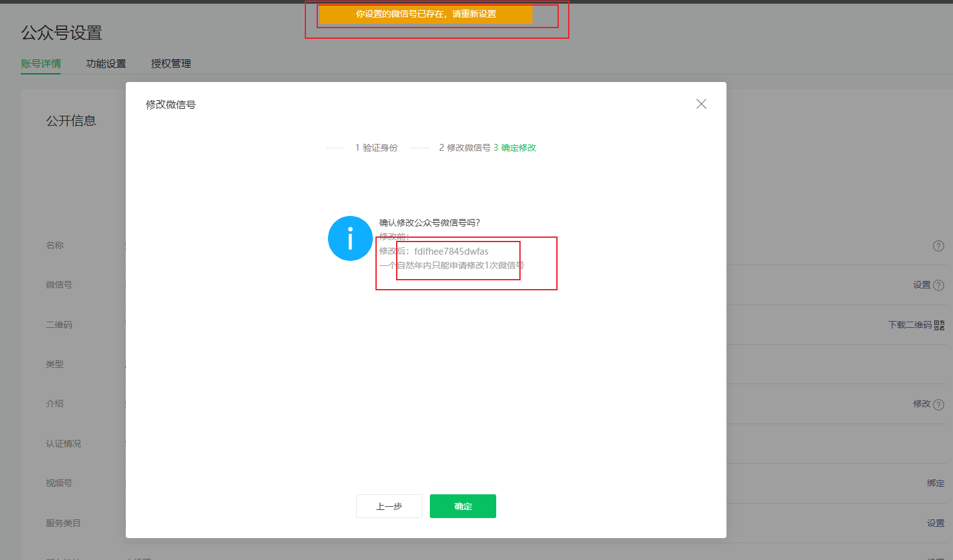Click the 二维码 row label
The width and height of the screenshot is (953, 560).
click(59, 325)
